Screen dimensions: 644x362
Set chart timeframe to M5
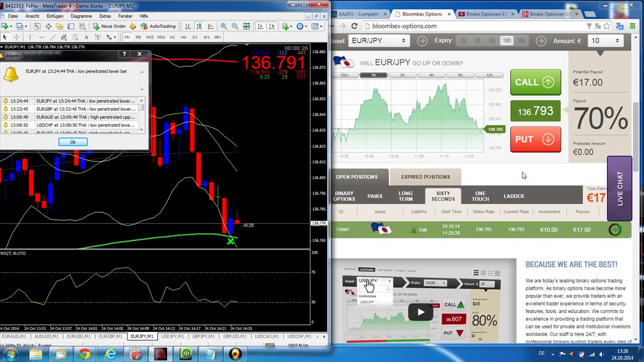(x=138, y=37)
